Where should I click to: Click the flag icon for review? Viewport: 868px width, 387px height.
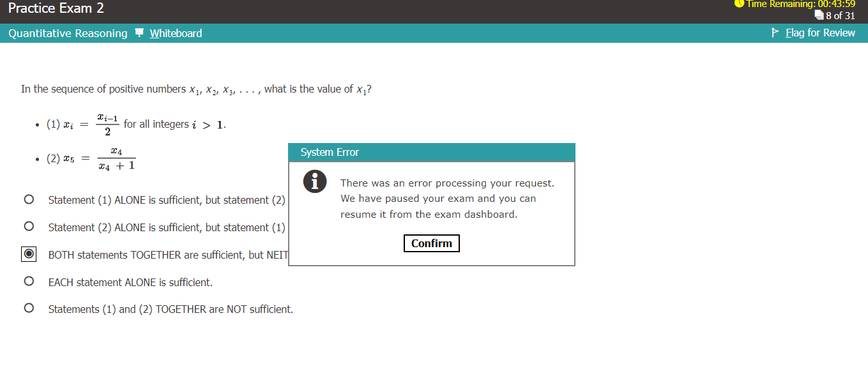point(776,33)
